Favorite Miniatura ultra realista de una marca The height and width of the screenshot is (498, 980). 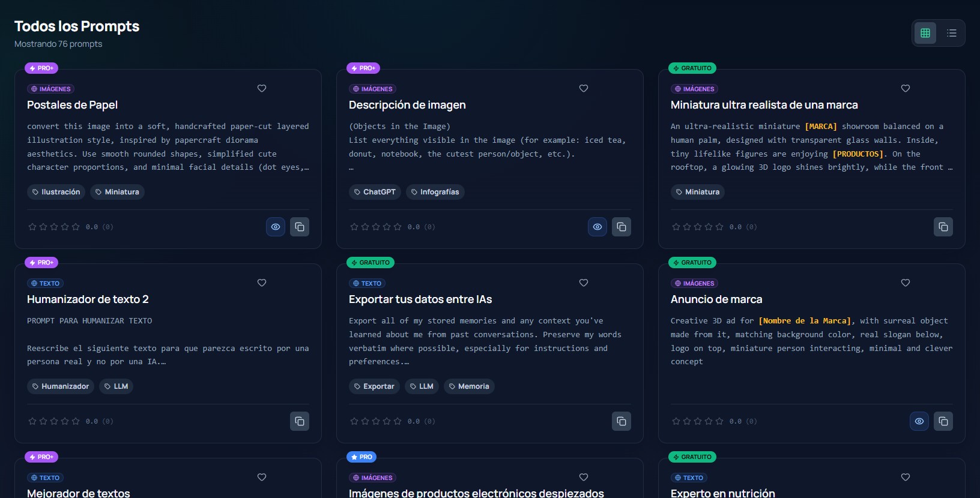click(x=906, y=88)
